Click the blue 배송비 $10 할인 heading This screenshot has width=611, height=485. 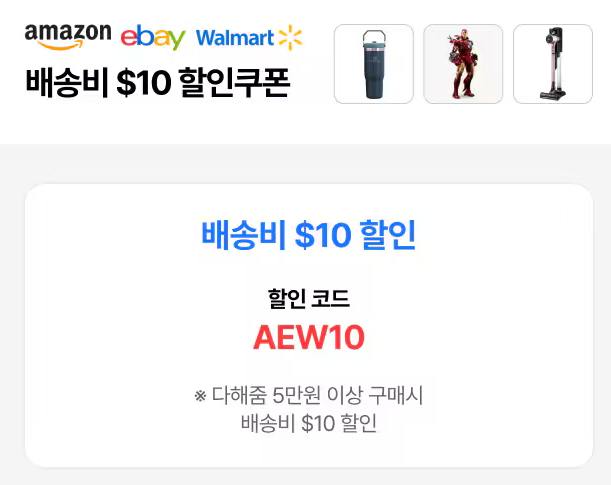pos(309,235)
